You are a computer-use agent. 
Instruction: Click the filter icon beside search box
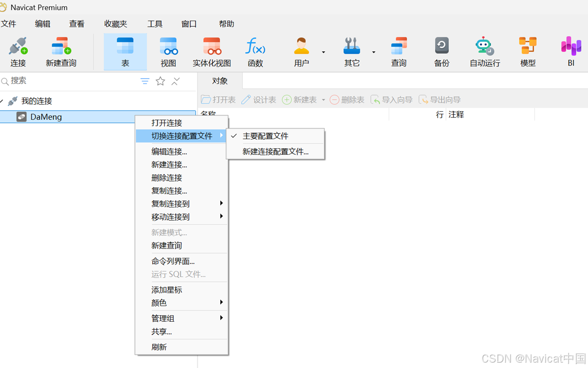pyautogui.click(x=145, y=82)
